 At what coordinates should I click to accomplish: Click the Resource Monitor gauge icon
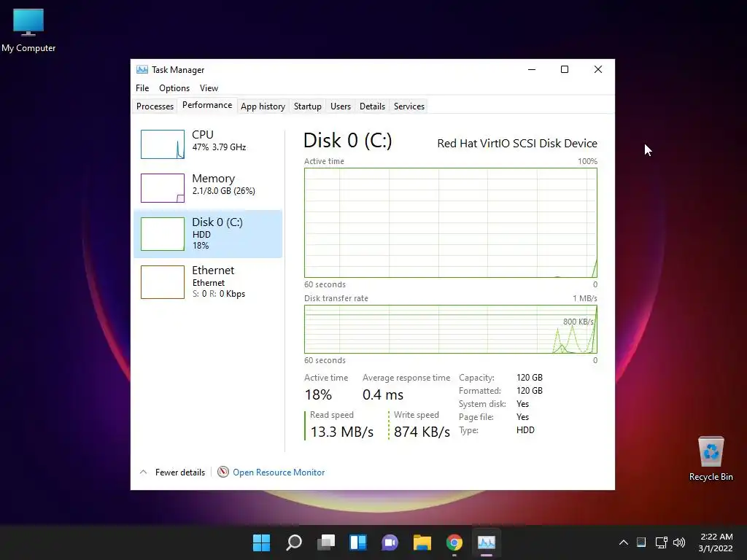coord(223,472)
